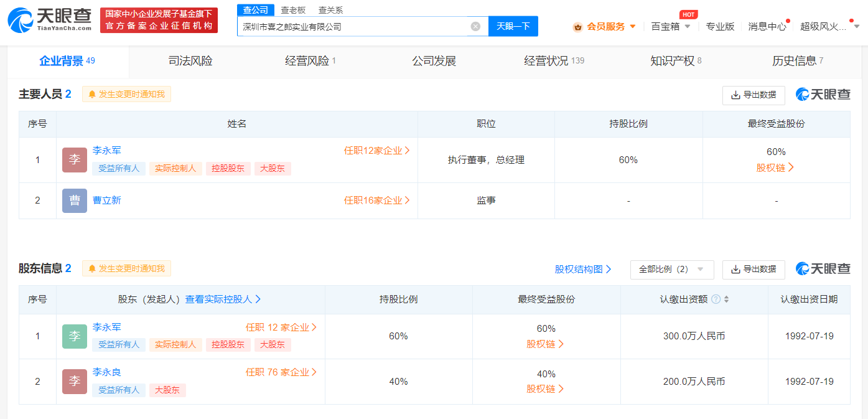Screen dimensions: 868x419
Task: Click the 200.0万人民币 cell
Action: click(694, 382)
